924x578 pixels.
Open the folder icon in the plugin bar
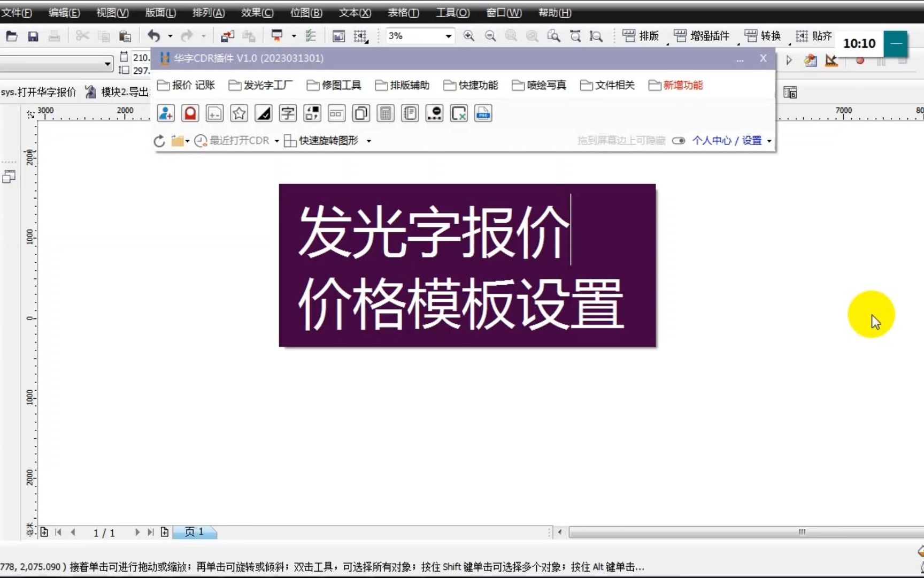(x=178, y=141)
